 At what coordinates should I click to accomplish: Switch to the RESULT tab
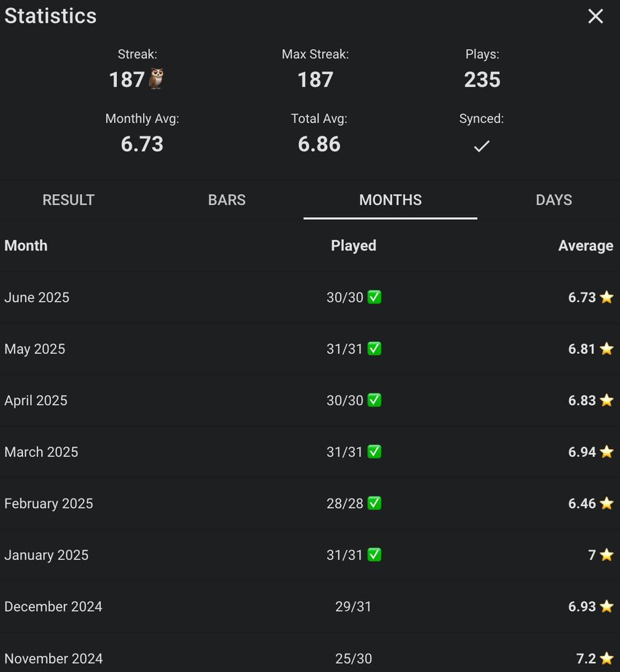68,200
